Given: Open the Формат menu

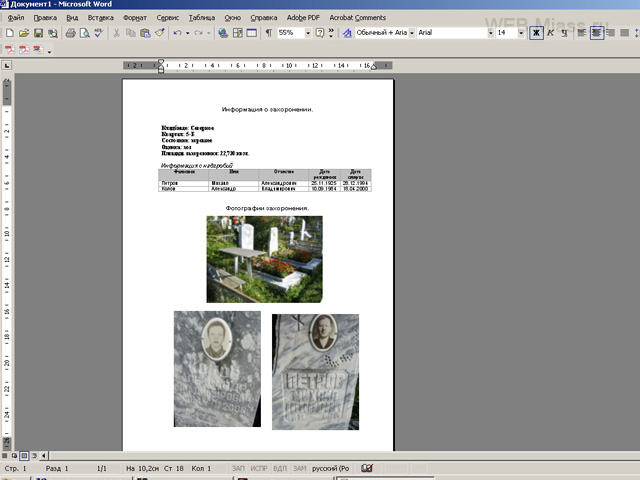Looking at the screenshot, I should coord(134,18).
